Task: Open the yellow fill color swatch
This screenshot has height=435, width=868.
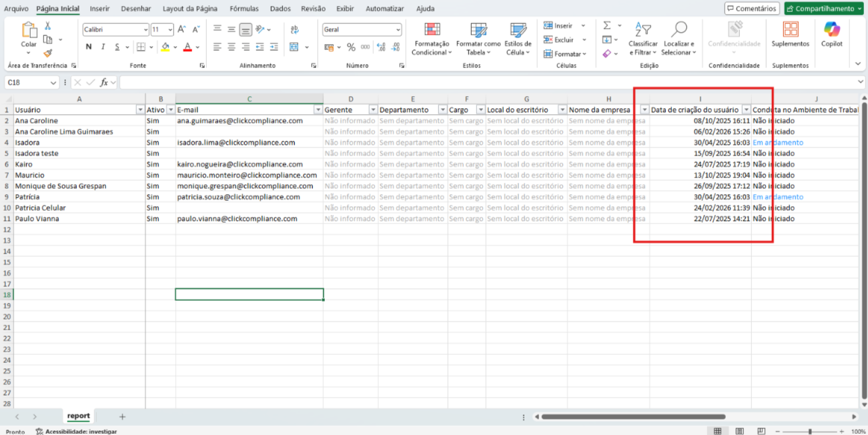Action: click(165, 47)
